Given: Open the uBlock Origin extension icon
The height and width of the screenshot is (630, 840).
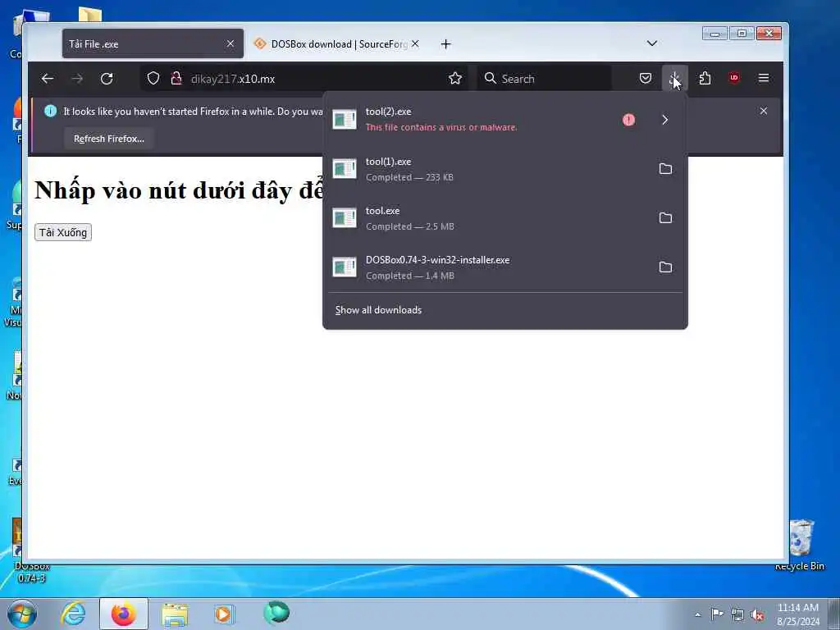Looking at the screenshot, I should (734, 78).
